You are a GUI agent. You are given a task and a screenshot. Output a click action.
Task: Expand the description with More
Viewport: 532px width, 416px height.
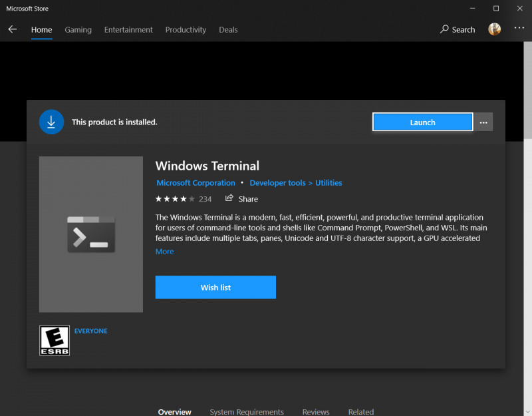click(164, 252)
